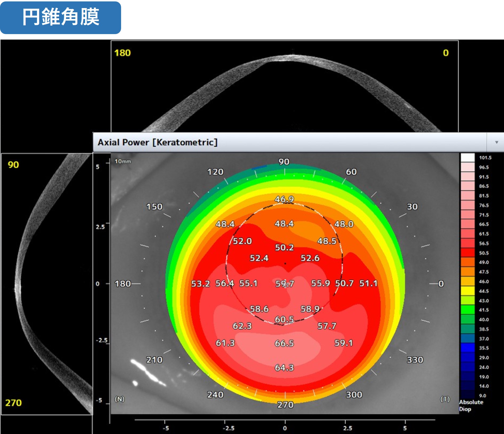
Task: Click the 58.9 diopter value on map
Action: tap(310, 309)
